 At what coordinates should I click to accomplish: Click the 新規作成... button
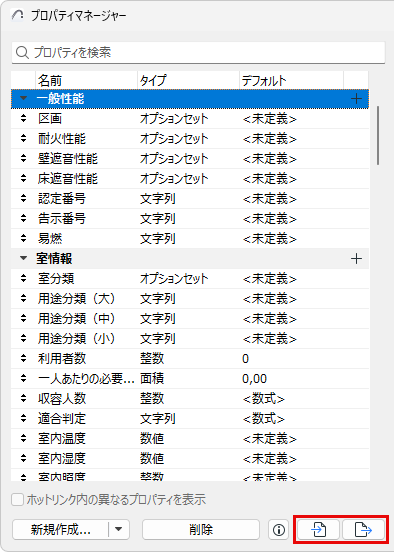coord(61,529)
